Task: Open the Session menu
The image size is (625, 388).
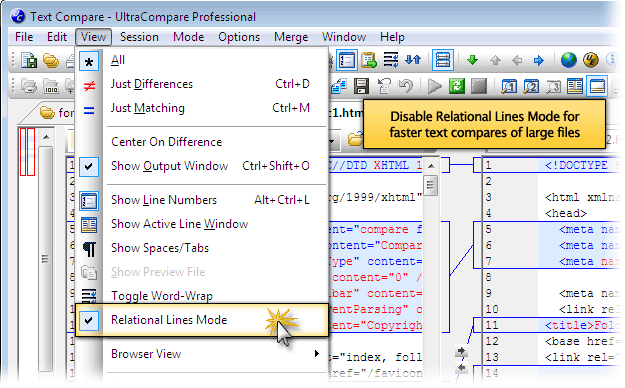Action: coord(139,37)
